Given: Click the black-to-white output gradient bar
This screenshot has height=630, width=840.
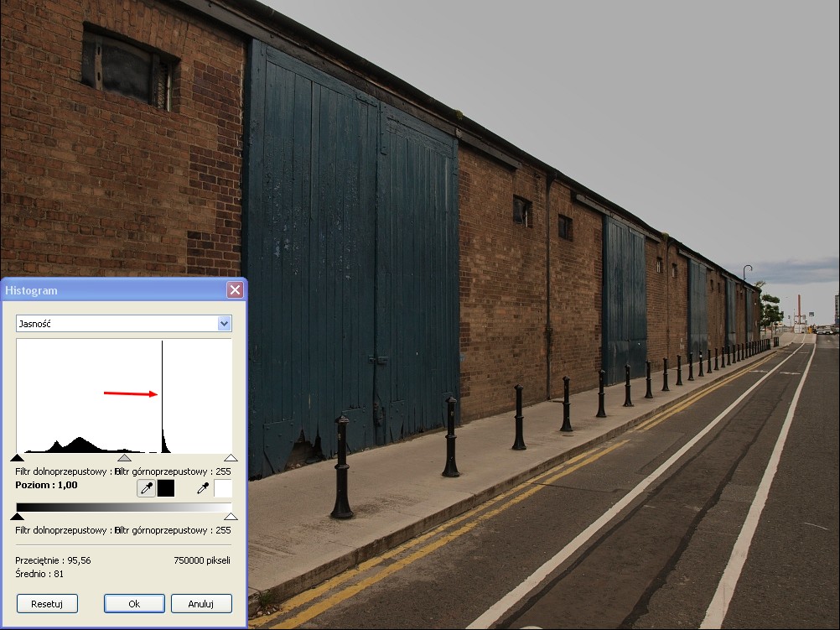Looking at the screenshot, I should 124,507.
